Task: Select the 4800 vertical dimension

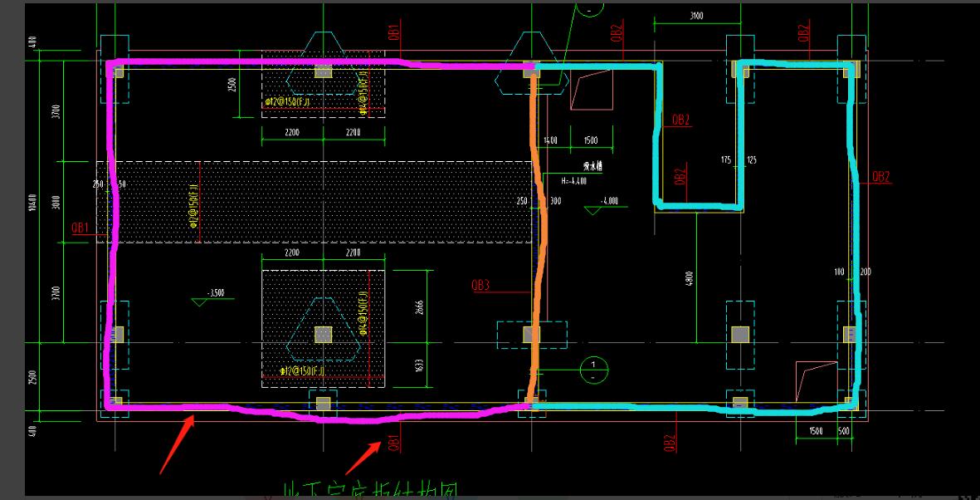Action: click(690, 279)
